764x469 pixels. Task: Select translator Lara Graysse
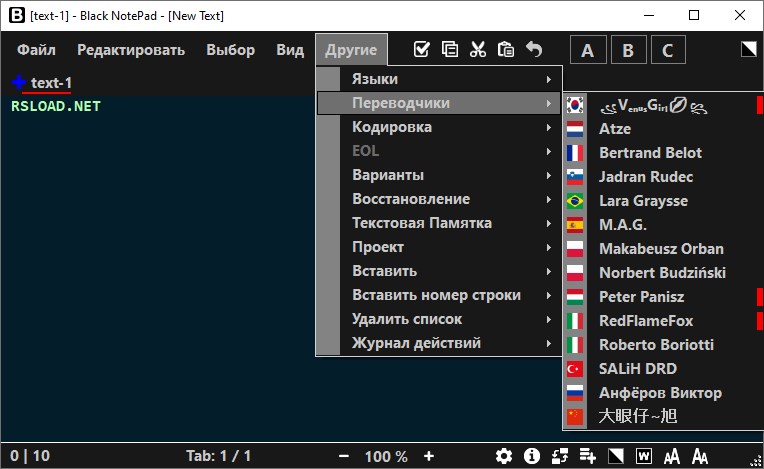[x=663, y=201]
